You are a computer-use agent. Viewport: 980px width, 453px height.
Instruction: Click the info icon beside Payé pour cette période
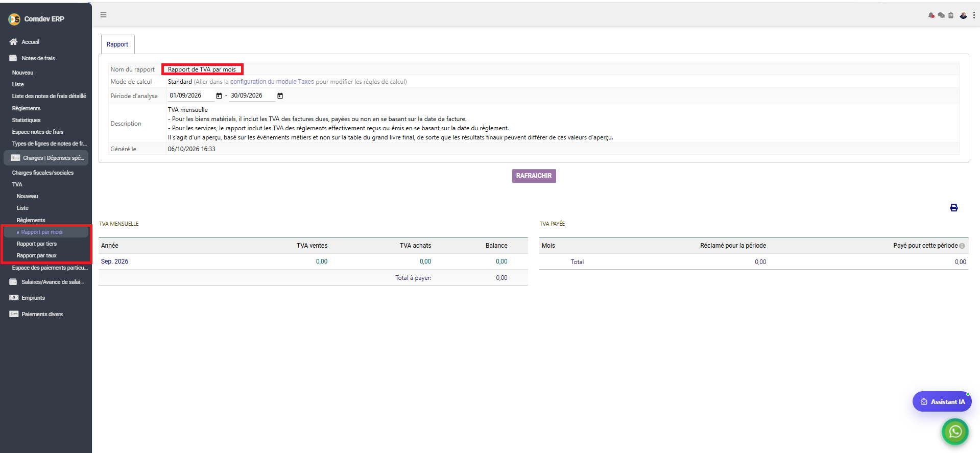[x=962, y=246]
